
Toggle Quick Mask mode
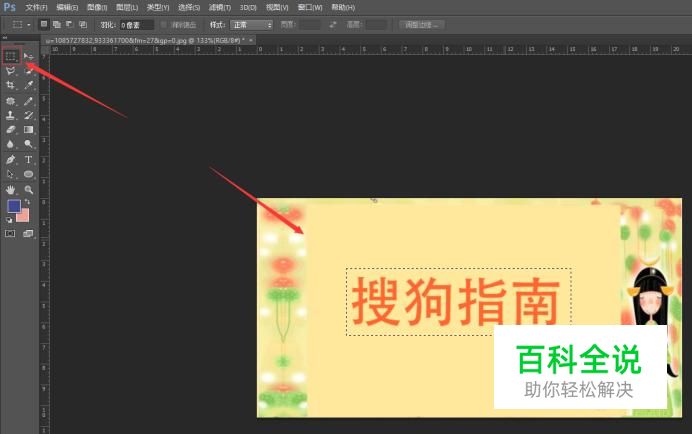10,234
